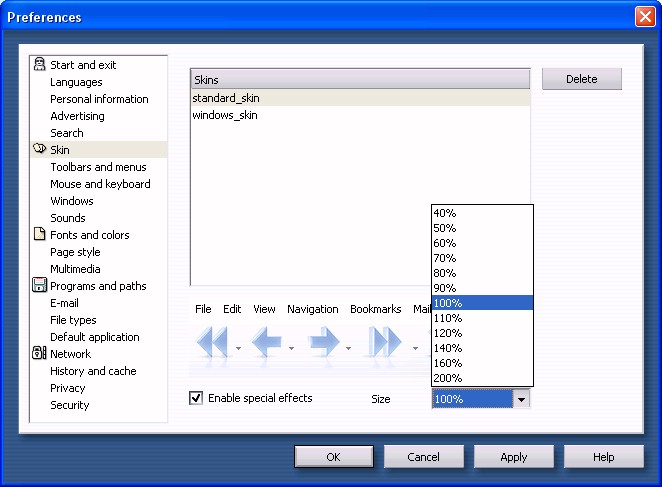
Task: Collapse the Size dropdown using its arrow
Action: tap(521, 399)
